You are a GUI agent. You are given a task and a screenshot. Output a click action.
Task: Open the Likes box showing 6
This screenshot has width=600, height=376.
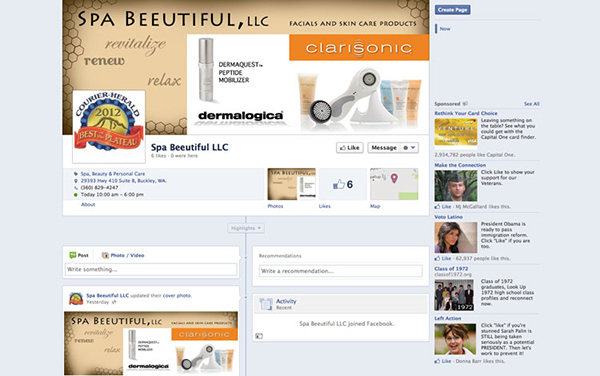[x=343, y=184]
